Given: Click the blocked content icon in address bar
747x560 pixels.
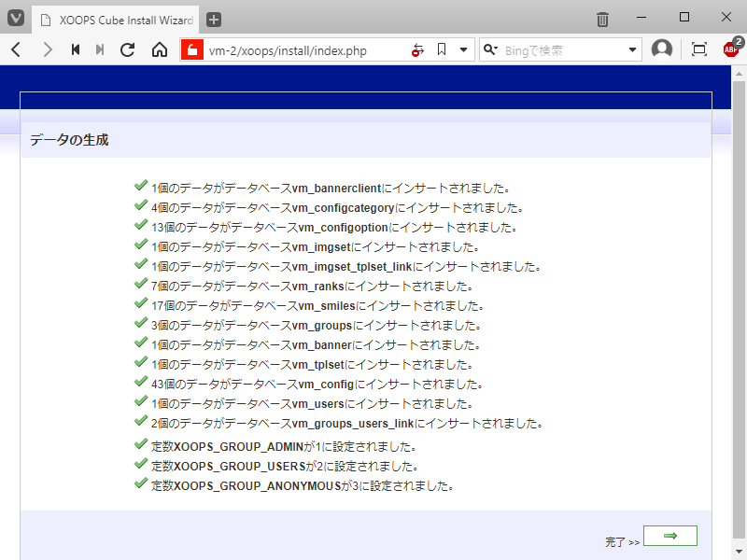Looking at the screenshot, I should click(x=417, y=50).
